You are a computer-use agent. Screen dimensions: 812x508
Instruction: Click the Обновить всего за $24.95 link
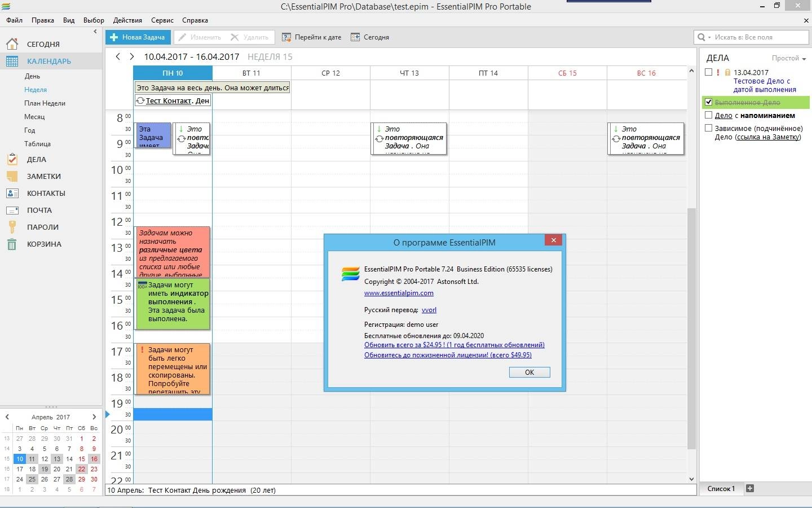pyautogui.click(x=454, y=345)
